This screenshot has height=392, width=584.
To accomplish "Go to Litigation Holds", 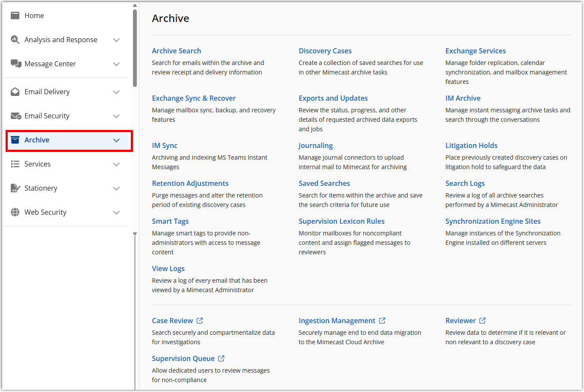I will (471, 145).
